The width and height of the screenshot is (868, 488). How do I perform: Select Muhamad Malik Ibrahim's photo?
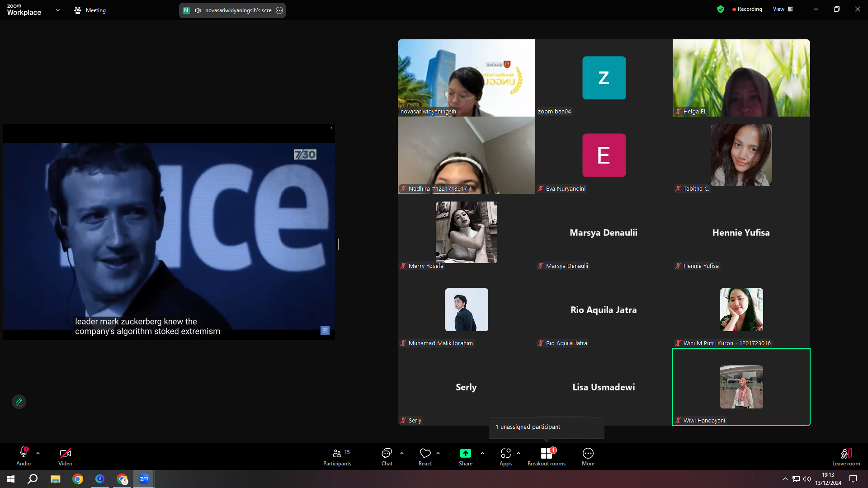point(467,310)
